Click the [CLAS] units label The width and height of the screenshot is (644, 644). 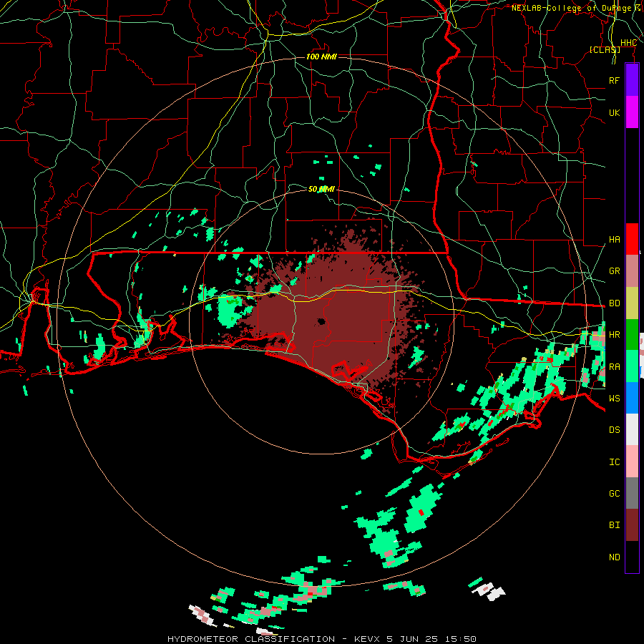605,49
